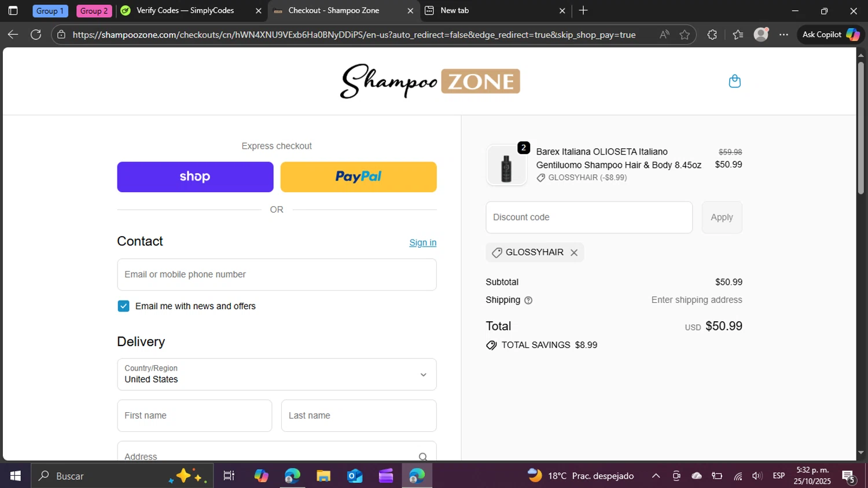
Task: Open File Explorer from taskbar
Action: tap(323, 476)
